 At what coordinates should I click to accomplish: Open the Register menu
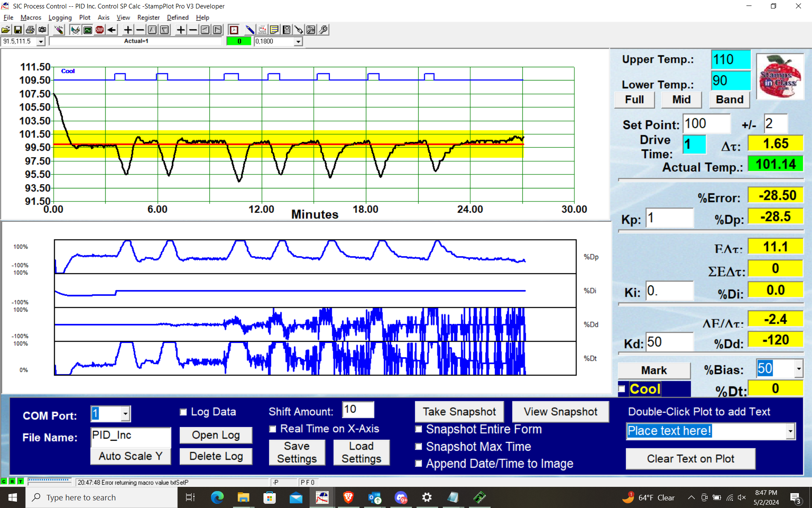point(148,17)
